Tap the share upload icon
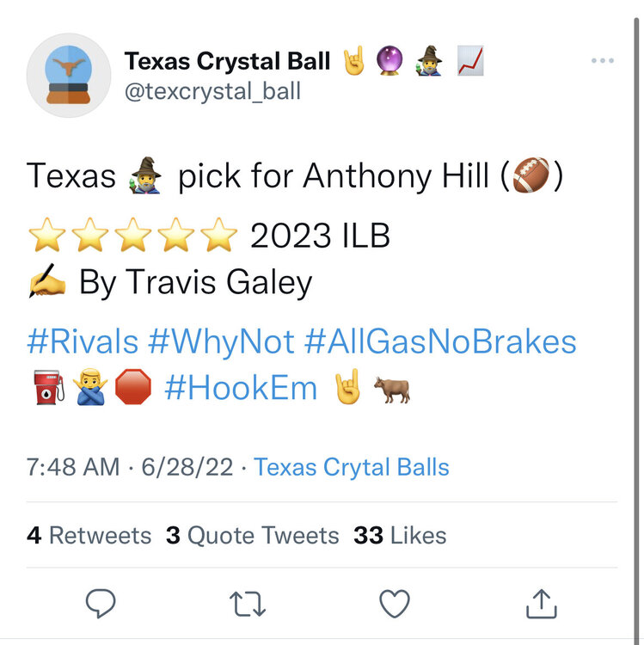 [x=542, y=605]
